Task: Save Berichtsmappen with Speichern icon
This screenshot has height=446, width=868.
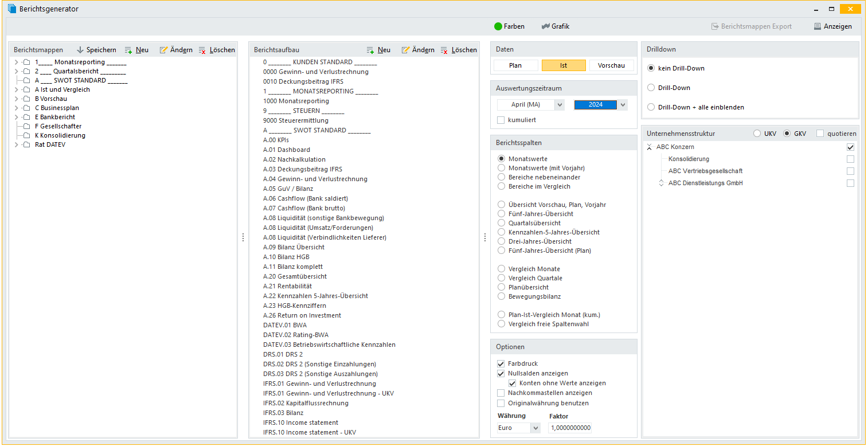Action: (x=80, y=50)
